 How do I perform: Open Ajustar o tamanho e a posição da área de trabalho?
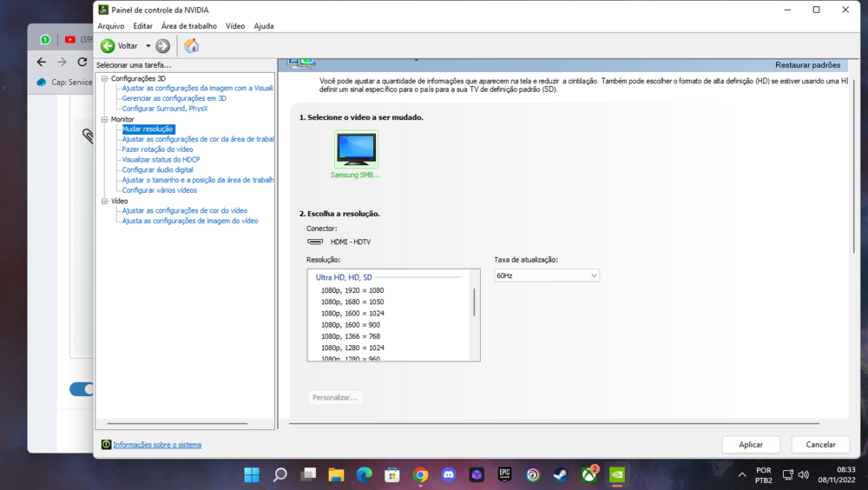198,180
